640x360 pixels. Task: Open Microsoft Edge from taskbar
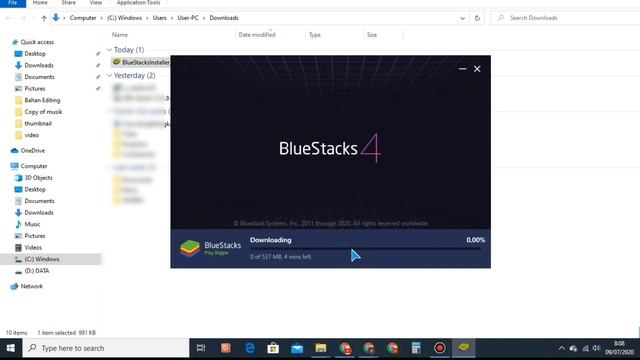(249, 348)
